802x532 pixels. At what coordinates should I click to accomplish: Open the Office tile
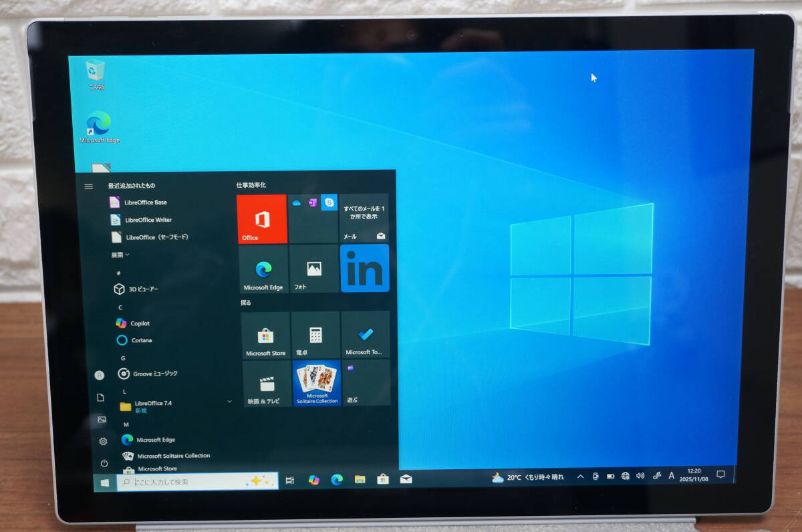262,219
